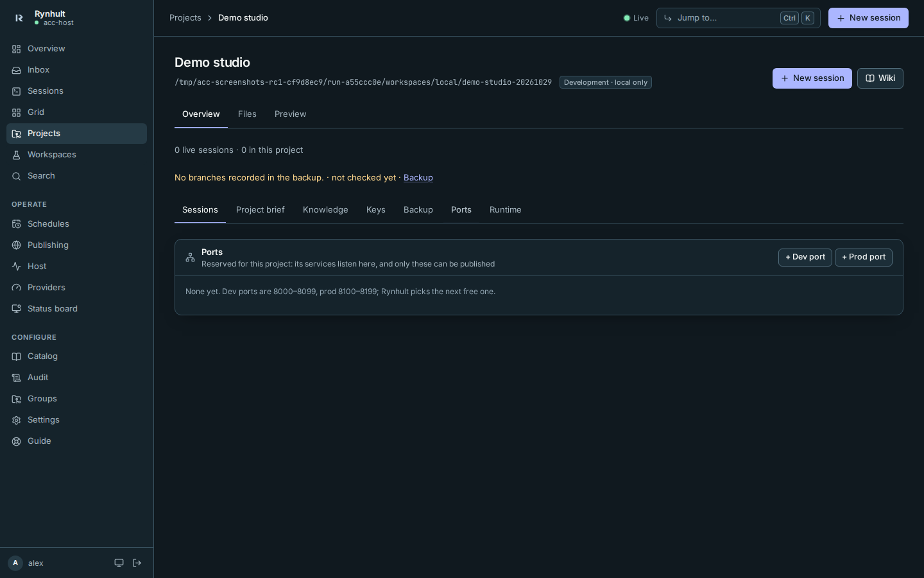Add a Dev port
This screenshot has height=578, width=924.
coord(805,258)
